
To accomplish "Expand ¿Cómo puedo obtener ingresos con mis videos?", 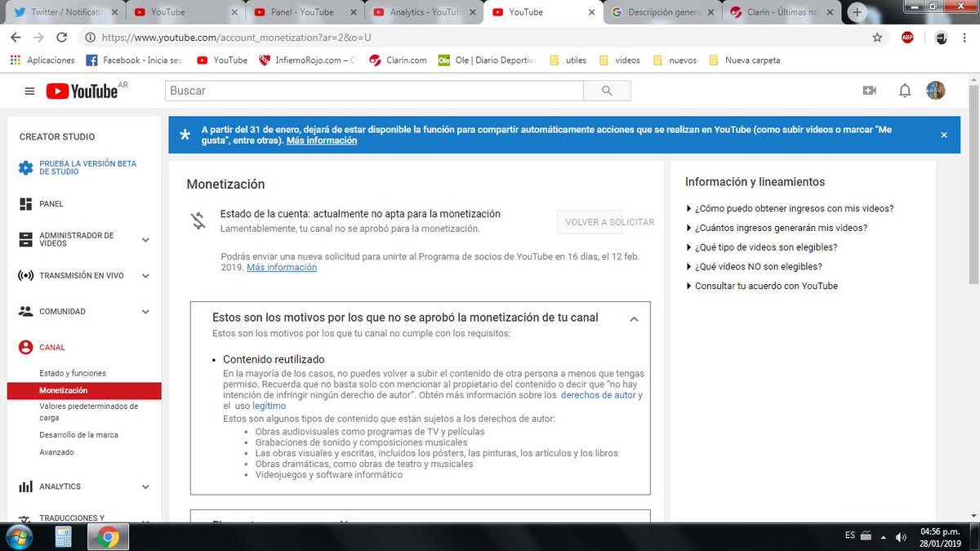I will 790,208.
